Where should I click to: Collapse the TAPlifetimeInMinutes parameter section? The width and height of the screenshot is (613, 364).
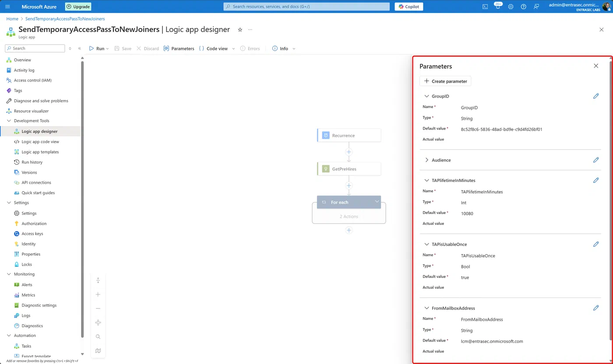click(x=426, y=180)
